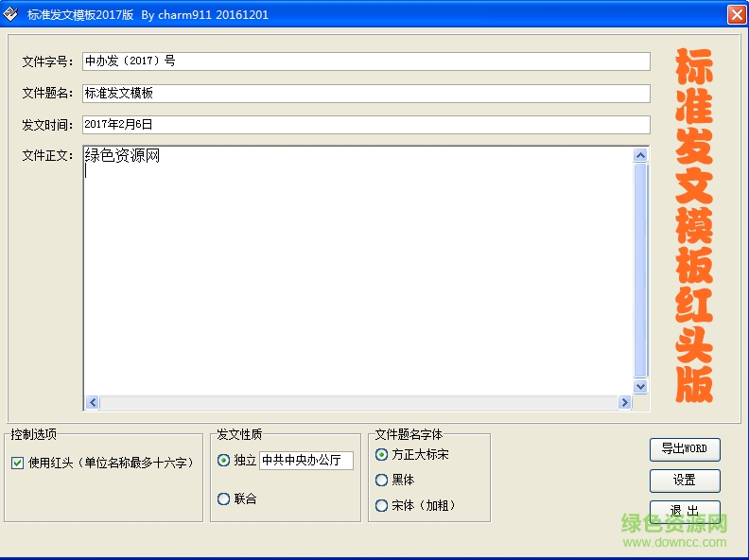Toggle the 使用红头 checkbox
Viewport: 749px width, 560px height.
pos(18,463)
